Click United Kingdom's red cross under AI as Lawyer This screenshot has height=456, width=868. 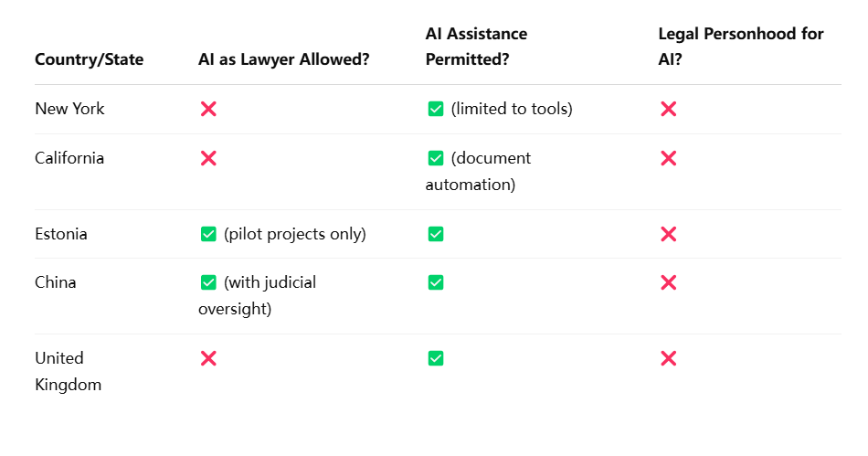coord(208,358)
